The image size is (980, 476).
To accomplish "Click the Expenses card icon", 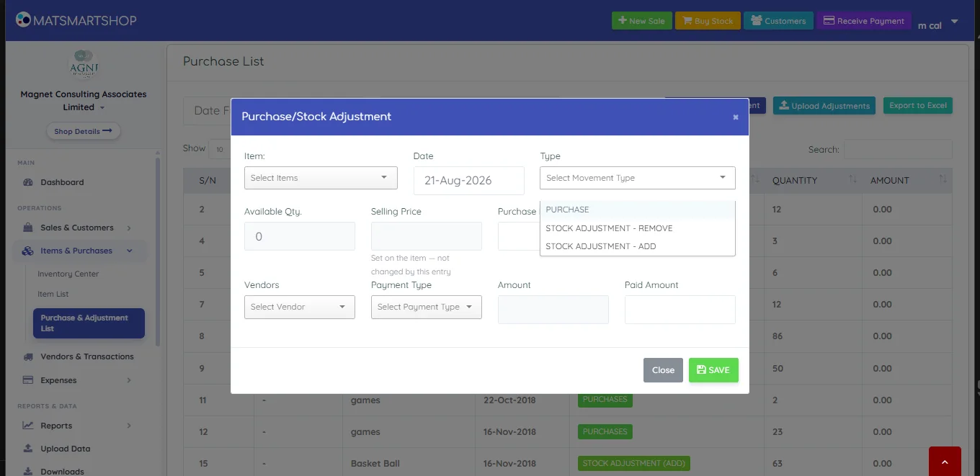I will tap(28, 380).
